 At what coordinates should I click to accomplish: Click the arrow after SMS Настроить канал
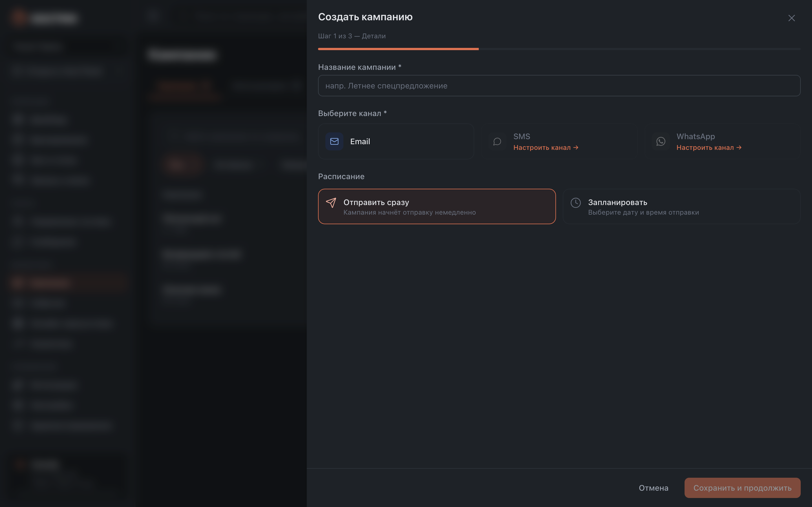coord(576,148)
